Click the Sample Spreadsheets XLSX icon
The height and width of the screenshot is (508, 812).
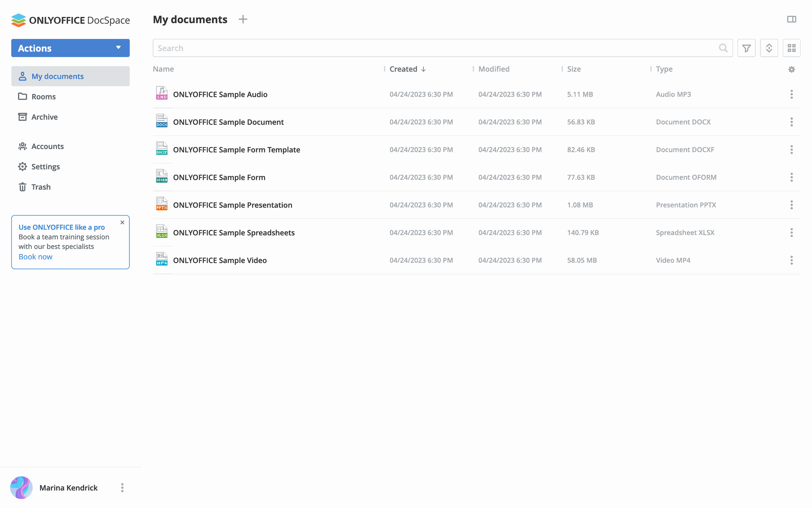(162, 232)
